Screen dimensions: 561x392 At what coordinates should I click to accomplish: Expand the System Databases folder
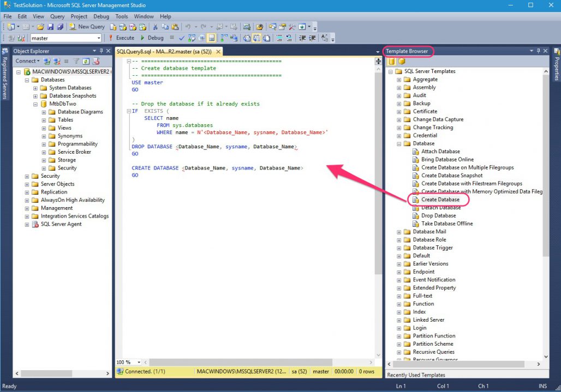click(x=35, y=88)
